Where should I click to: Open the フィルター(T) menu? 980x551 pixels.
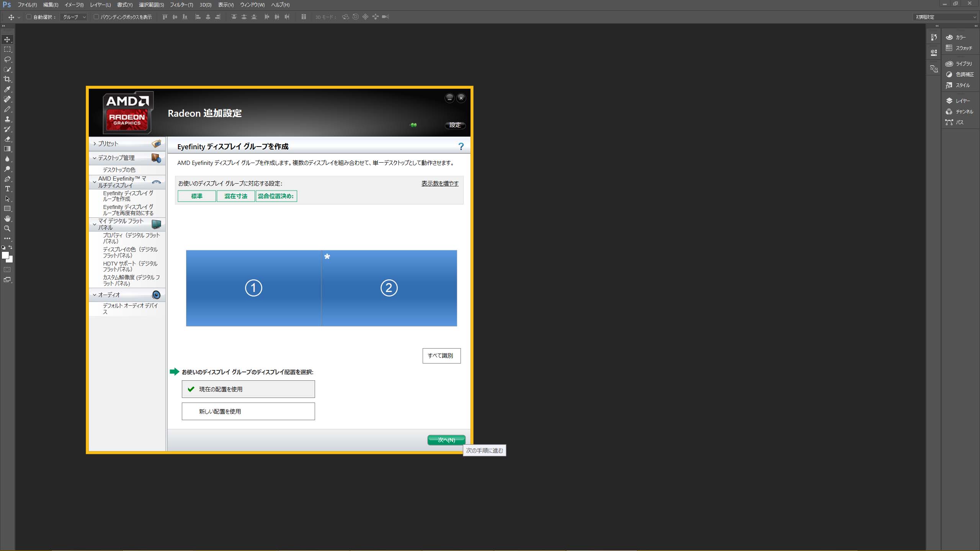(x=181, y=5)
